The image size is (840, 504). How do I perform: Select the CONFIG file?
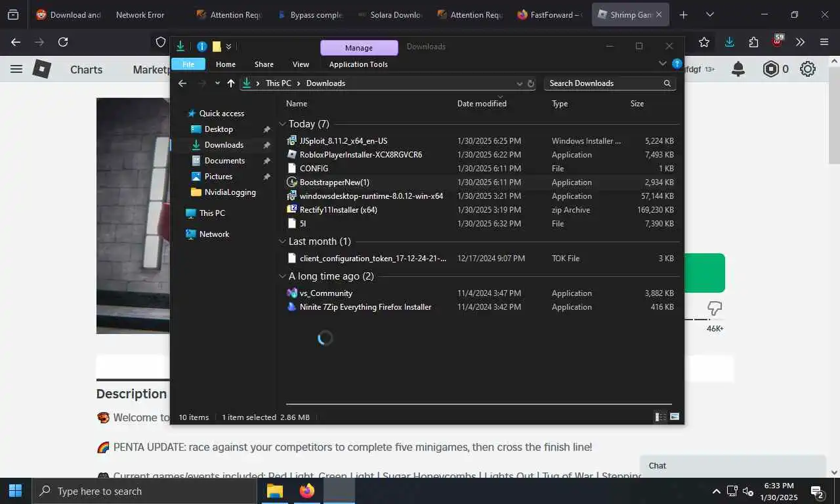click(x=480, y=169)
